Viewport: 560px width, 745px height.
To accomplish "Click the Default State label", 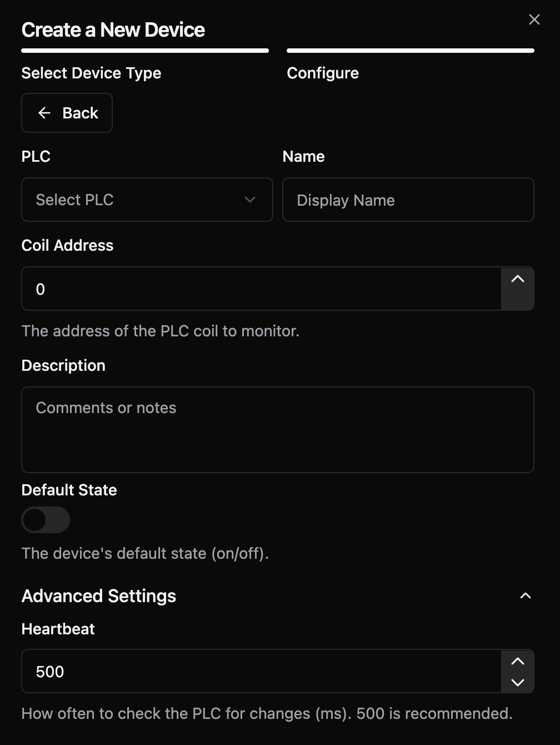I will (x=69, y=490).
